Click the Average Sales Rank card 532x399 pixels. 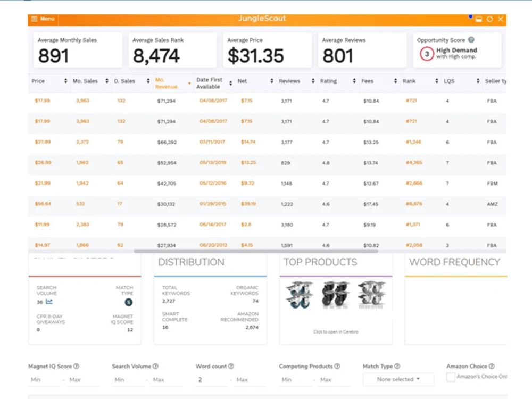point(172,50)
